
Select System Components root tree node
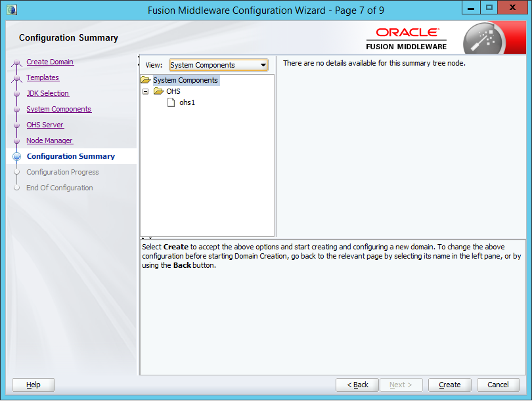point(185,80)
